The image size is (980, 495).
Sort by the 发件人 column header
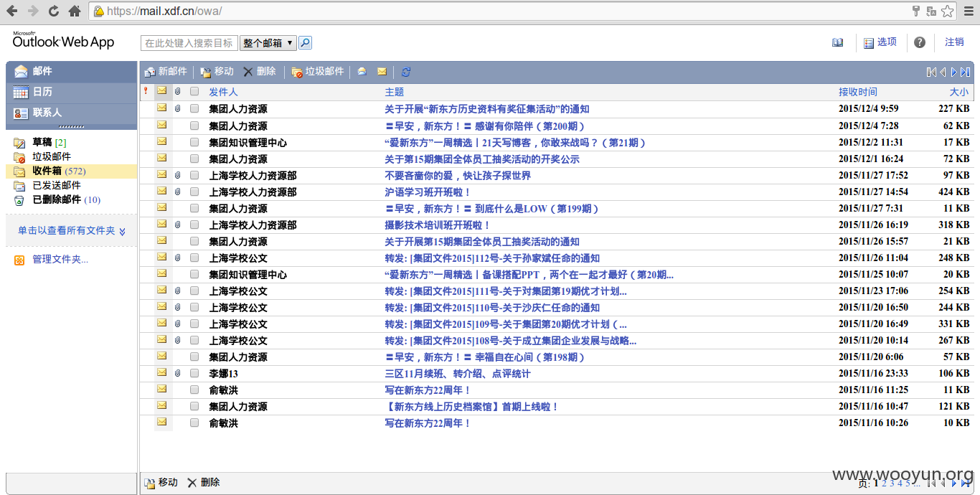[x=223, y=92]
